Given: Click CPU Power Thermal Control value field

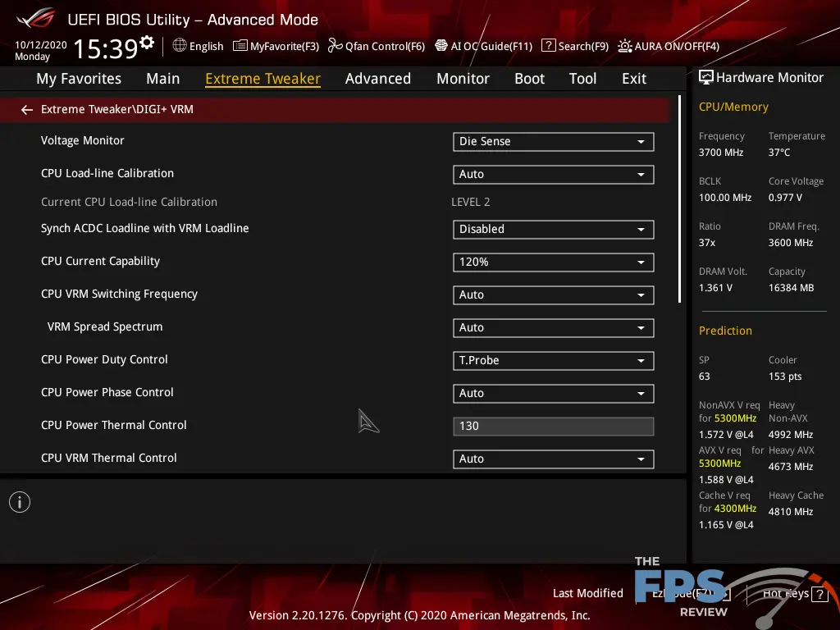Looking at the screenshot, I should click(x=554, y=427).
